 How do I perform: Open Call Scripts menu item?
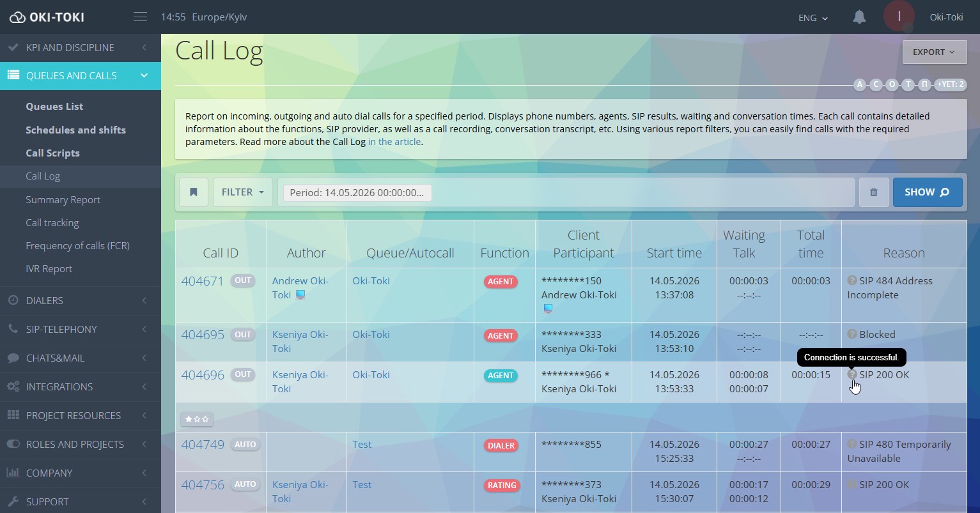(x=52, y=153)
